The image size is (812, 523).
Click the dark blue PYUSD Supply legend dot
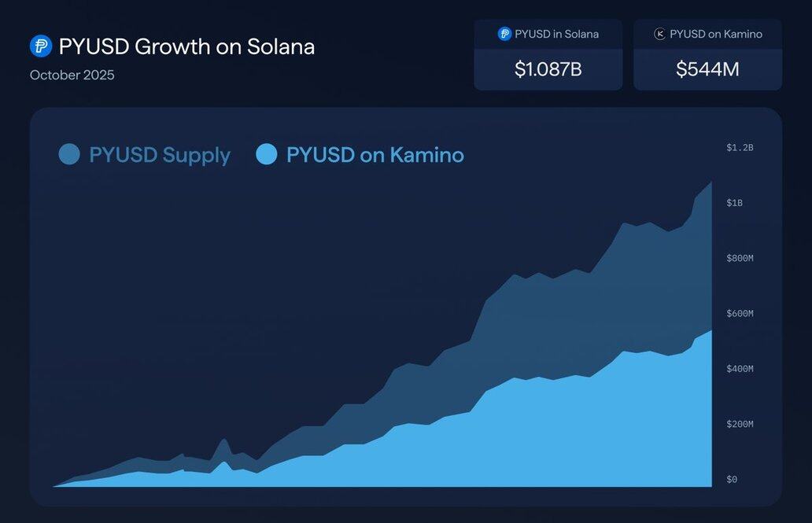tap(69, 154)
